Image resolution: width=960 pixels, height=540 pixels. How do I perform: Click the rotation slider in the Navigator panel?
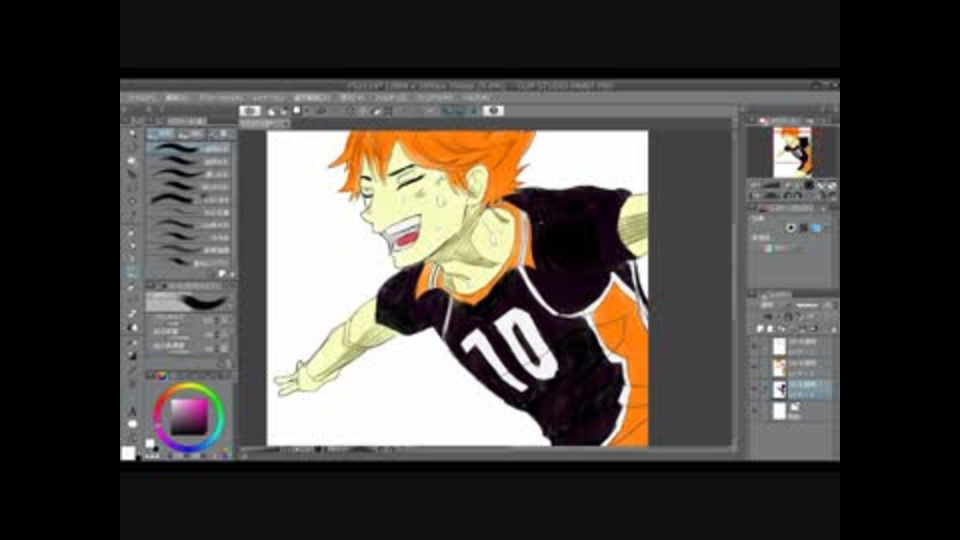(770, 195)
